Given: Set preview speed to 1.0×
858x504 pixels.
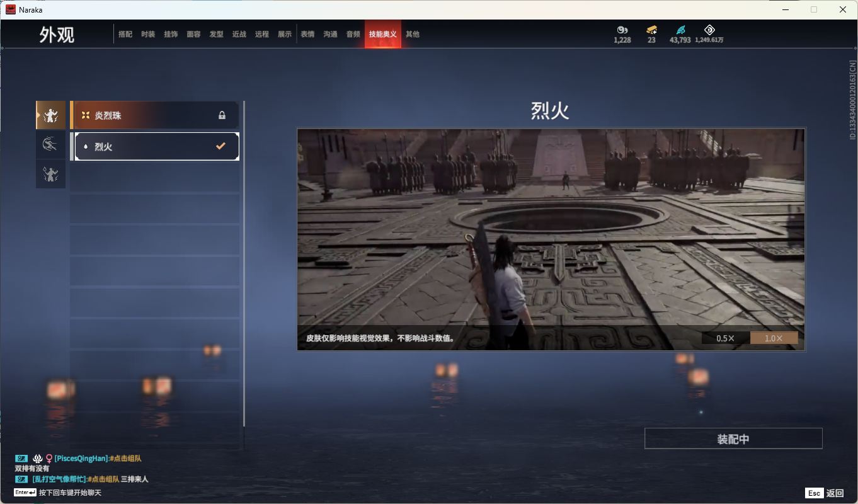Looking at the screenshot, I should tap(774, 338).
